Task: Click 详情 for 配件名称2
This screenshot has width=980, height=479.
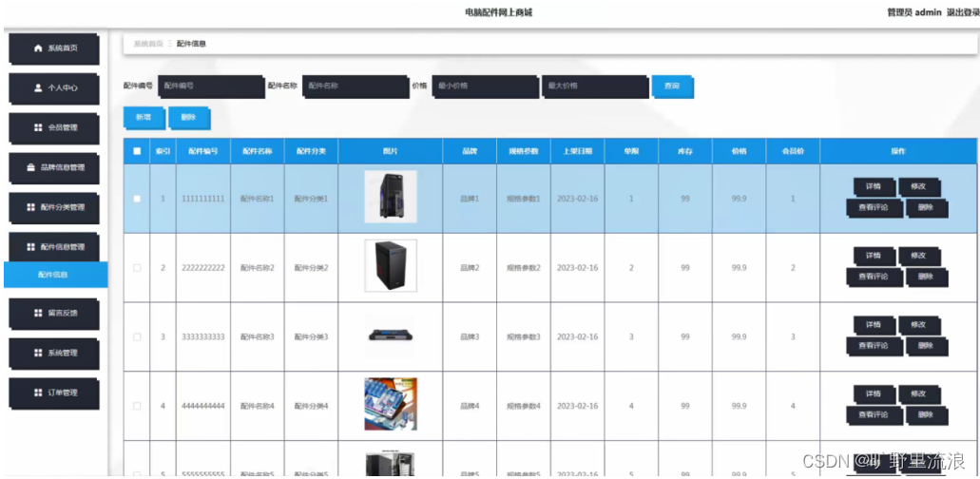Action: (874, 256)
